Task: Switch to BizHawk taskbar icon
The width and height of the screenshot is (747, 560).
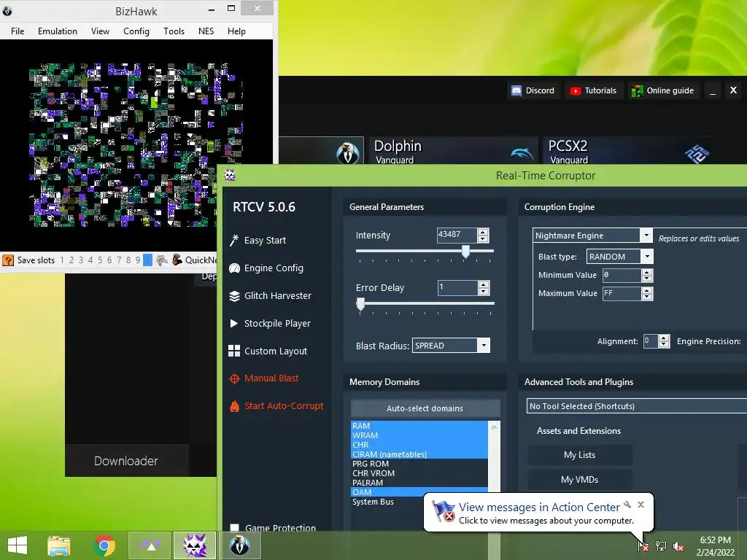Action: [x=239, y=545]
